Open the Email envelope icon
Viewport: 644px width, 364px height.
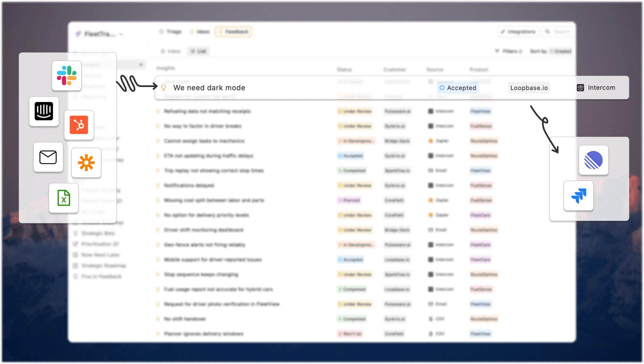pos(48,157)
